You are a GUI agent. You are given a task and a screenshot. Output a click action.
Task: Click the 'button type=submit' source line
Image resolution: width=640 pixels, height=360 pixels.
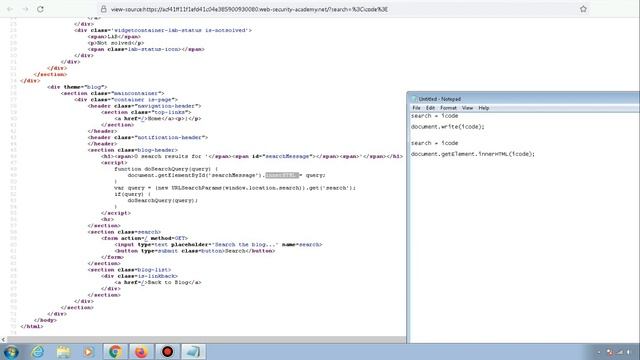point(195,251)
